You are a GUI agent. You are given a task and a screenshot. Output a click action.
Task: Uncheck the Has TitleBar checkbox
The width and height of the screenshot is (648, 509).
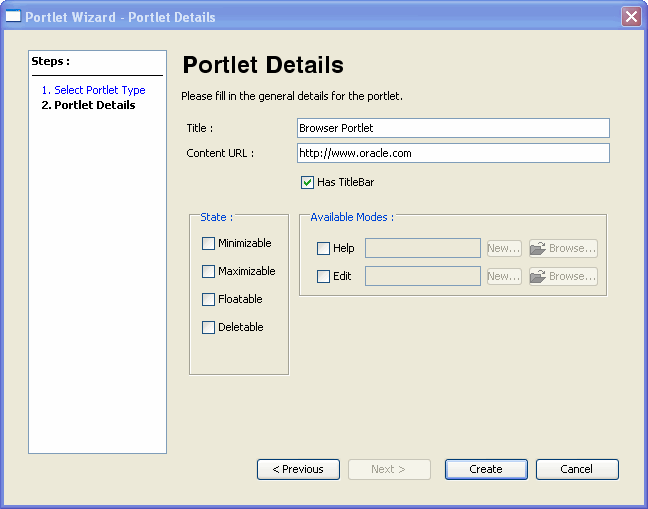point(307,182)
